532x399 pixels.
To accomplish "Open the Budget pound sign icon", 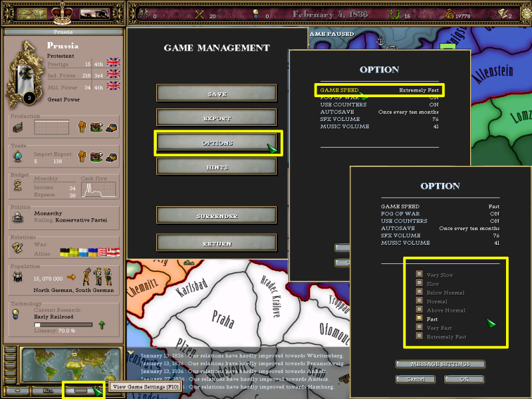I will coord(18,186).
